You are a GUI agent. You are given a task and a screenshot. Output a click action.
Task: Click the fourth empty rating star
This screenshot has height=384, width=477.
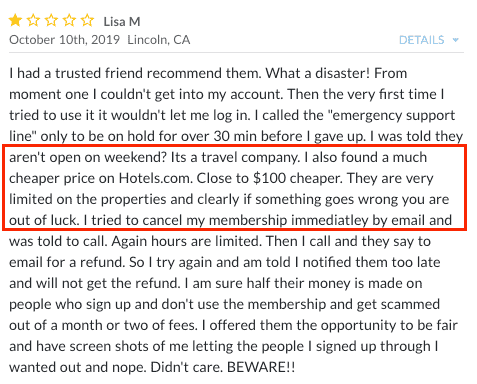(69, 21)
